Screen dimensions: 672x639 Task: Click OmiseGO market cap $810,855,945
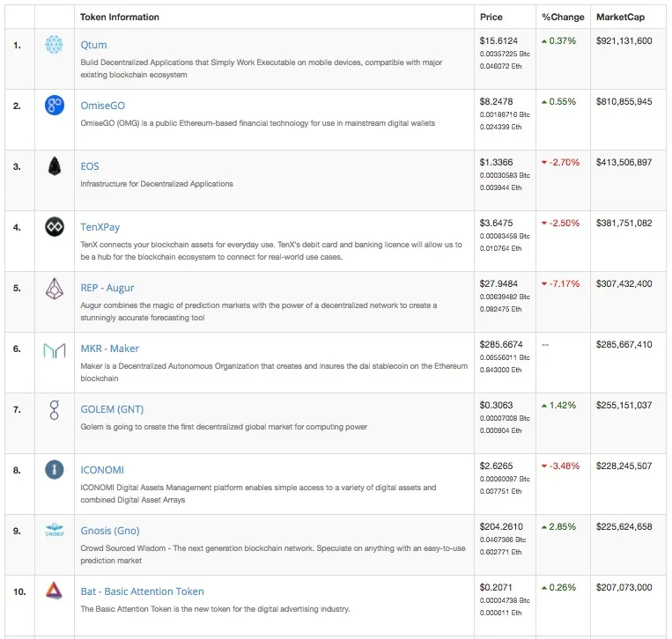point(624,101)
